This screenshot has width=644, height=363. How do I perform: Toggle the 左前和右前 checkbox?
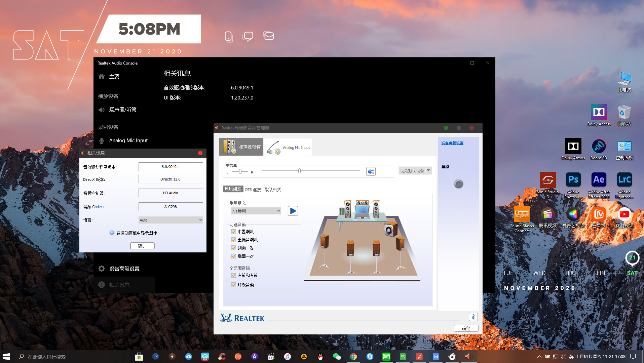233,275
